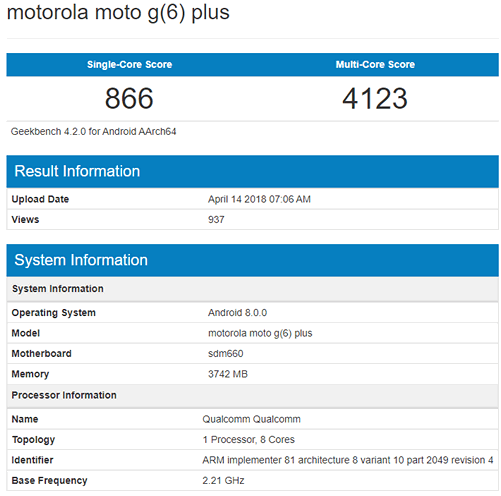Click the multi-core score value 4123
501x496 pixels.
375,98
